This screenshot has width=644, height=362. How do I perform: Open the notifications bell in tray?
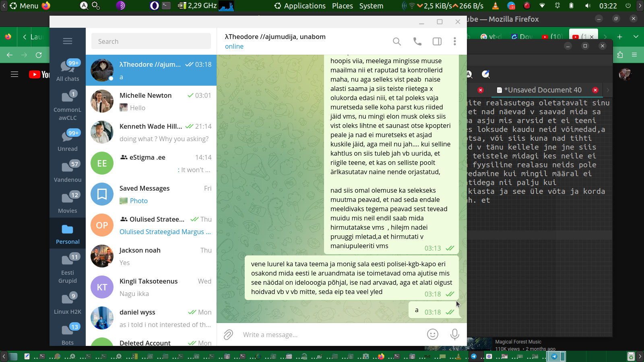pyautogui.click(x=557, y=6)
